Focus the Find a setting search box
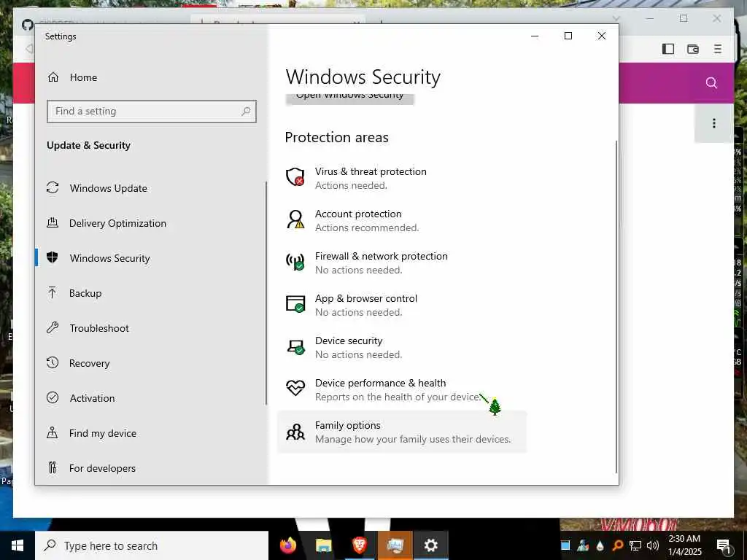Screen dimensions: 747x560 tap(152, 112)
